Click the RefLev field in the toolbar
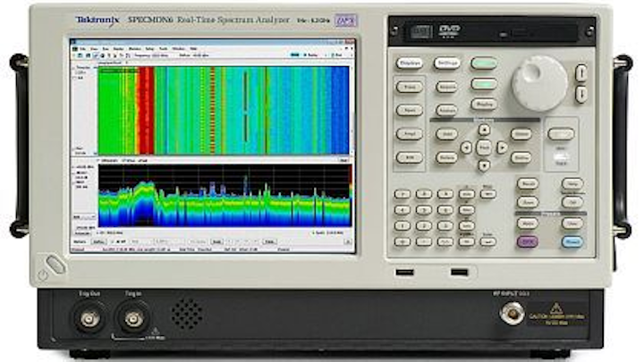The image size is (644, 362). click(x=194, y=55)
